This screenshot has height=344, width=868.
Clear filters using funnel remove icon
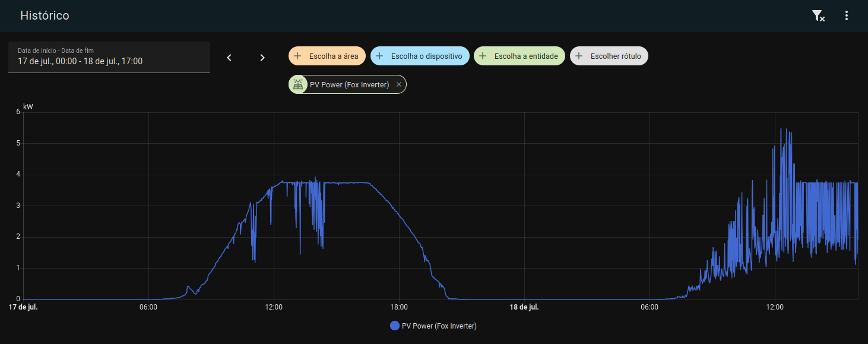point(818,16)
